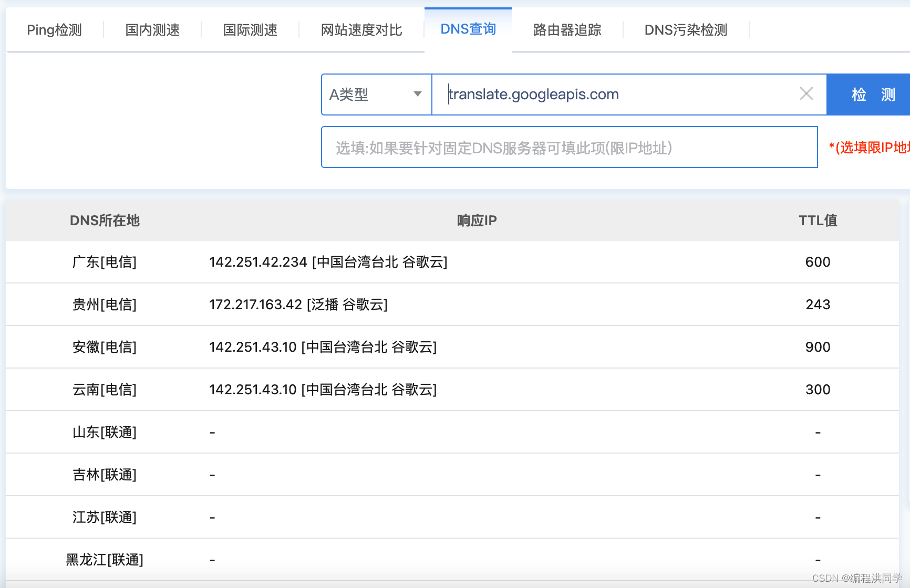Screen dimensions: 910x588
Task: Select the 网站速度对比 tab
Action: pyautogui.click(x=360, y=30)
